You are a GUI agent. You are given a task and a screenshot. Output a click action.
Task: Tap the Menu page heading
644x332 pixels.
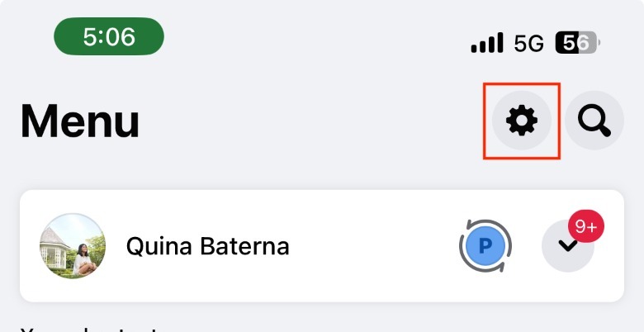pos(80,122)
